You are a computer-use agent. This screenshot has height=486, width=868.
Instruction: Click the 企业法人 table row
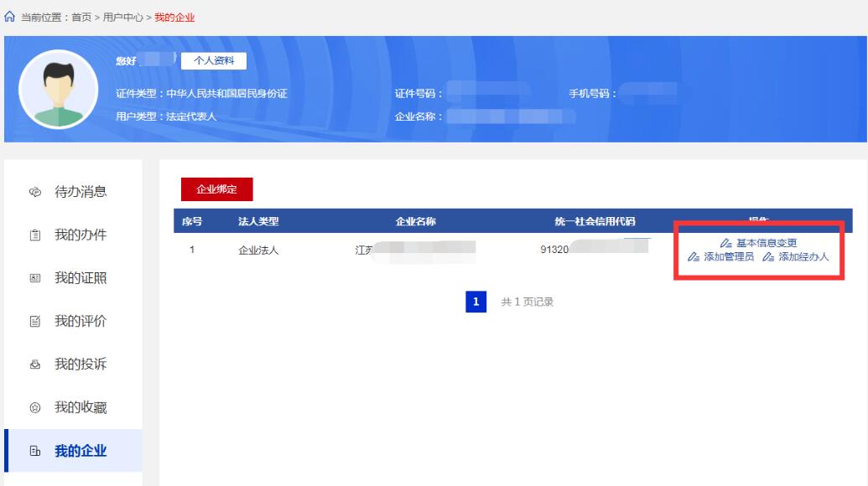coord(258,250)
